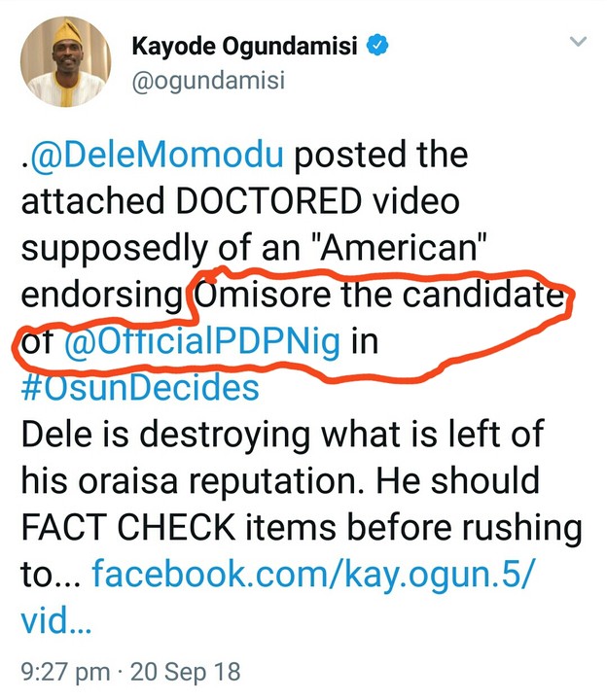This screenshot has height=700, width=607.
Task: Click the "Dele is destroying" sentence
Action: (x=158, y=436)
